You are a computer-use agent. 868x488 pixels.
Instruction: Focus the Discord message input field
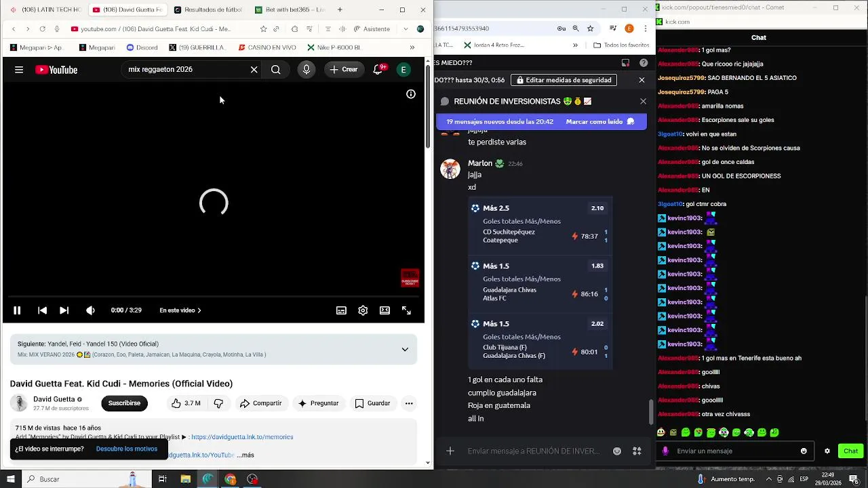click(x=534, y=451)
